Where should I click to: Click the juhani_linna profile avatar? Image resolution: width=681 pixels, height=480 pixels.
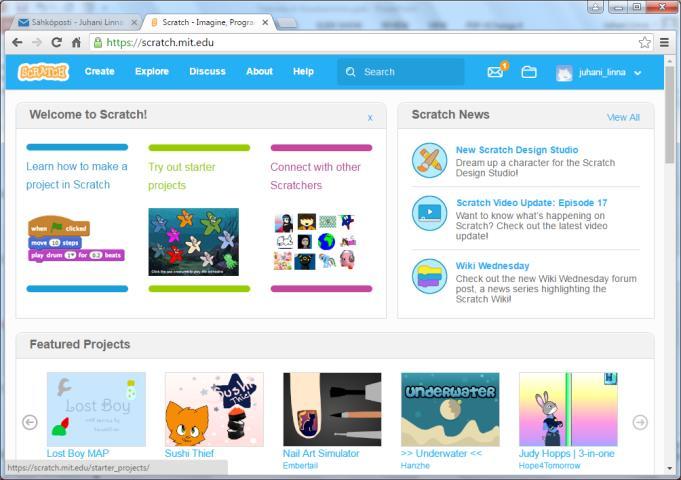pos(564,73)
